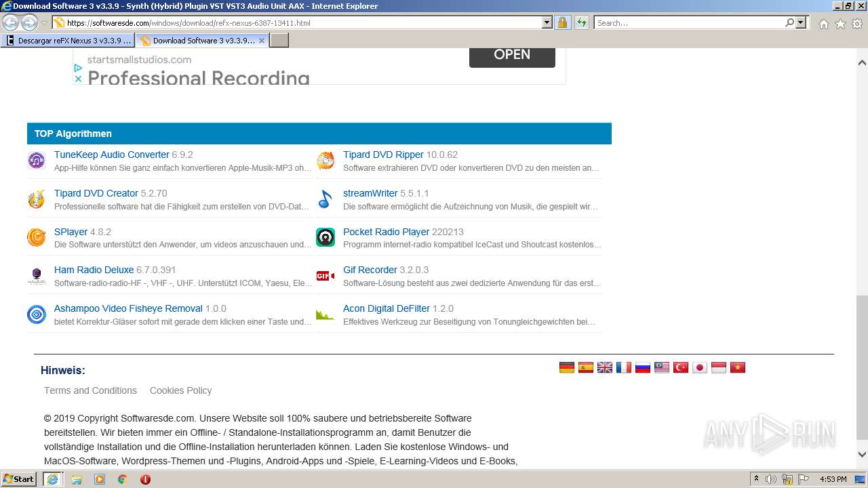Click the security lock icon in address bar

(562, 22)
